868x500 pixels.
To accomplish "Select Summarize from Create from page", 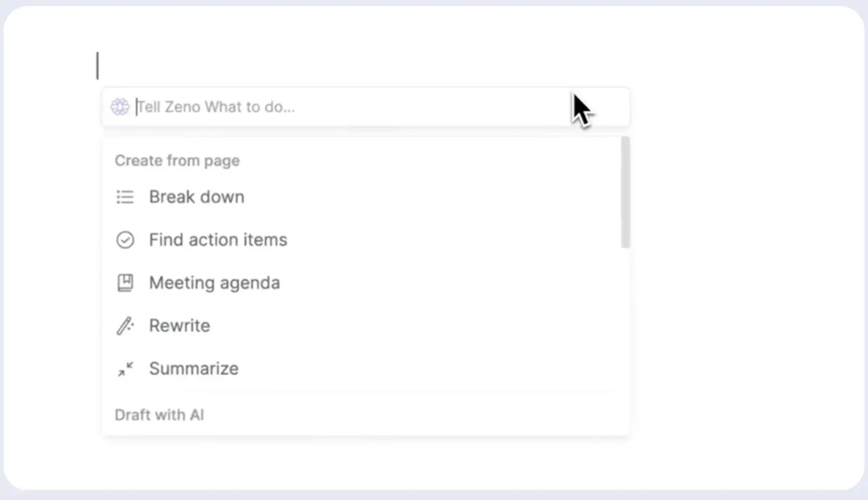I will tap(361, 369).
